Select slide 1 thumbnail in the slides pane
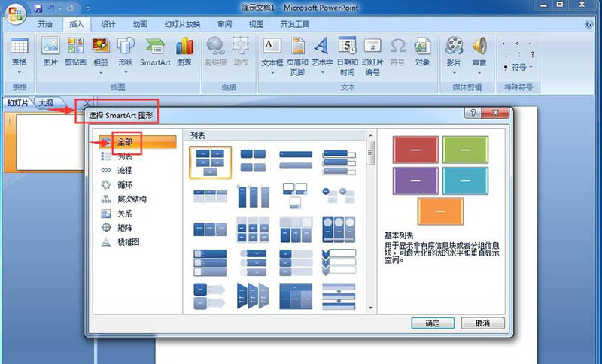This screenshot has height=364, width=602. click(x=49, y=142)
